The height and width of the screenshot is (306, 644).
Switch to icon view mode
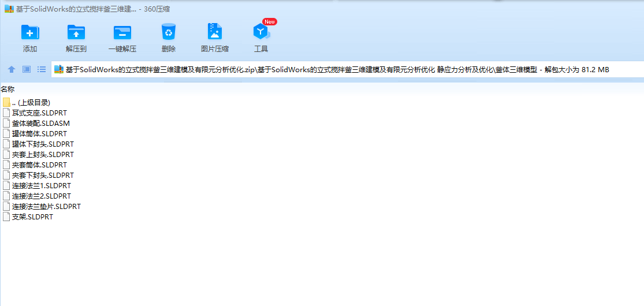[27, 69]
